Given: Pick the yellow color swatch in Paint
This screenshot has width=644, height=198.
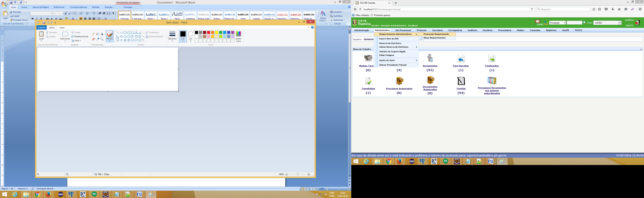Looking at the screenshot, I should [216, 33].
